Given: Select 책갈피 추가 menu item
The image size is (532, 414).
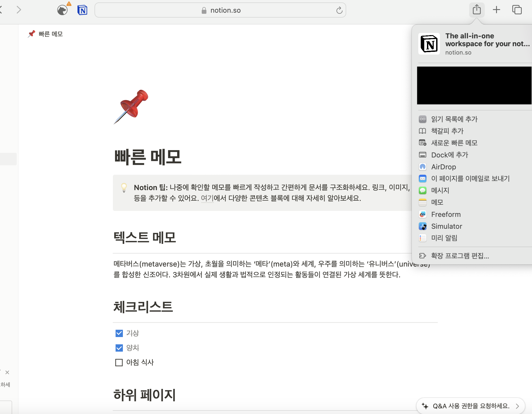Looking at the screenshot, I should pos(447,131).
